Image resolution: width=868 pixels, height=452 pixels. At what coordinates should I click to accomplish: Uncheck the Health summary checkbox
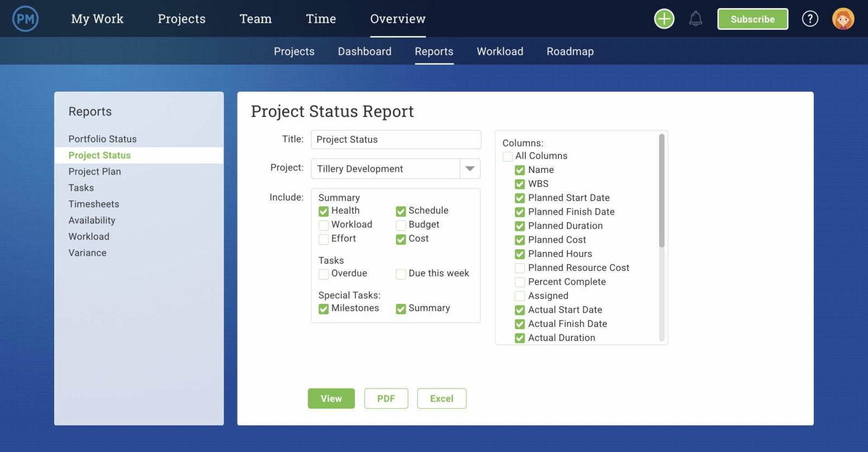324,211
